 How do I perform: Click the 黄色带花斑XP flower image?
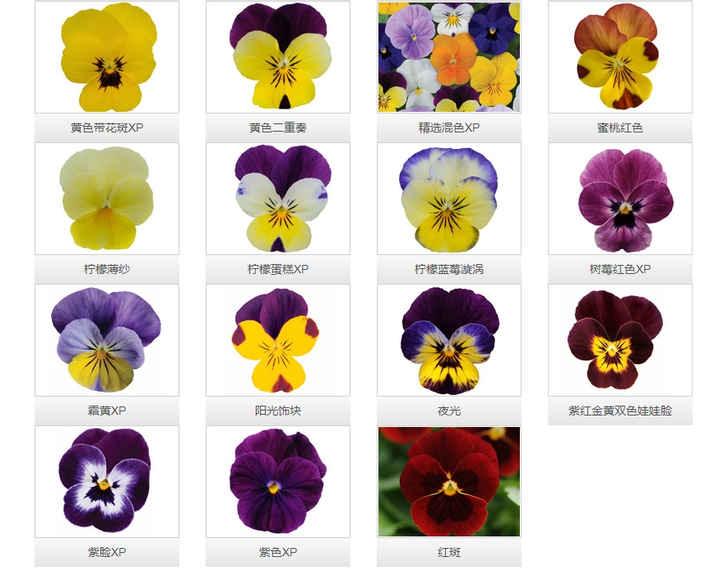107,58
